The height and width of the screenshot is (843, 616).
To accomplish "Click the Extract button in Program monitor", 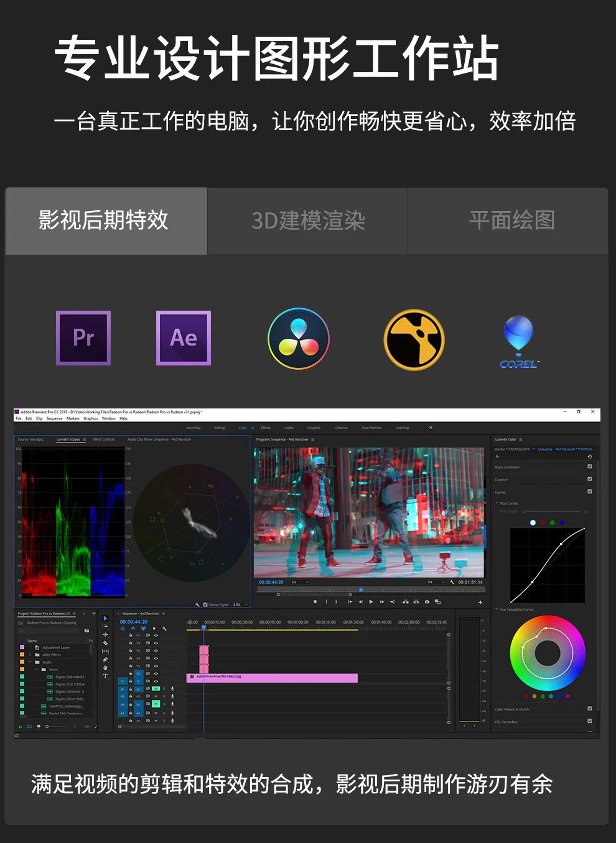I will (x=416, y=601).
